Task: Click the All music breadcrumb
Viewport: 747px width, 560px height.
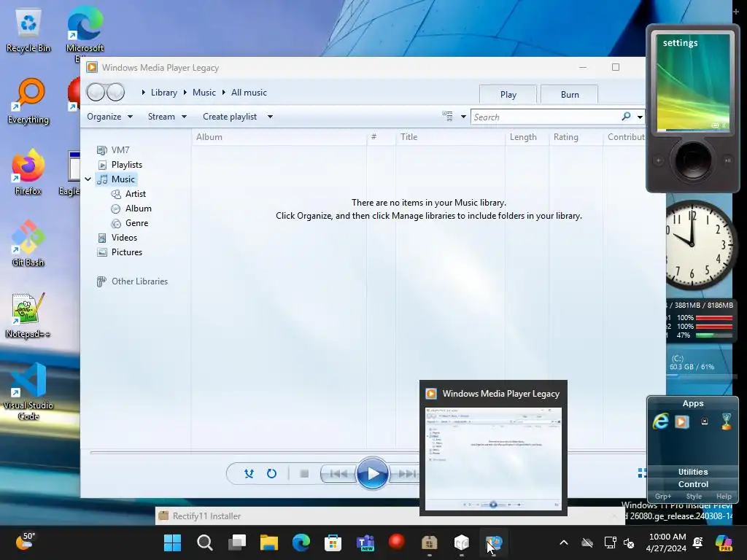Action: 249,93
